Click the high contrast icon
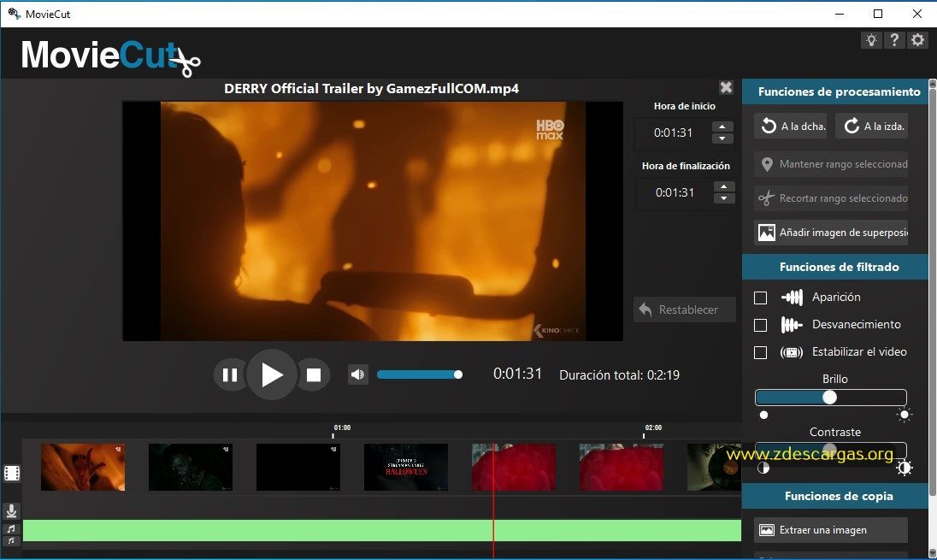 (905, 468)
